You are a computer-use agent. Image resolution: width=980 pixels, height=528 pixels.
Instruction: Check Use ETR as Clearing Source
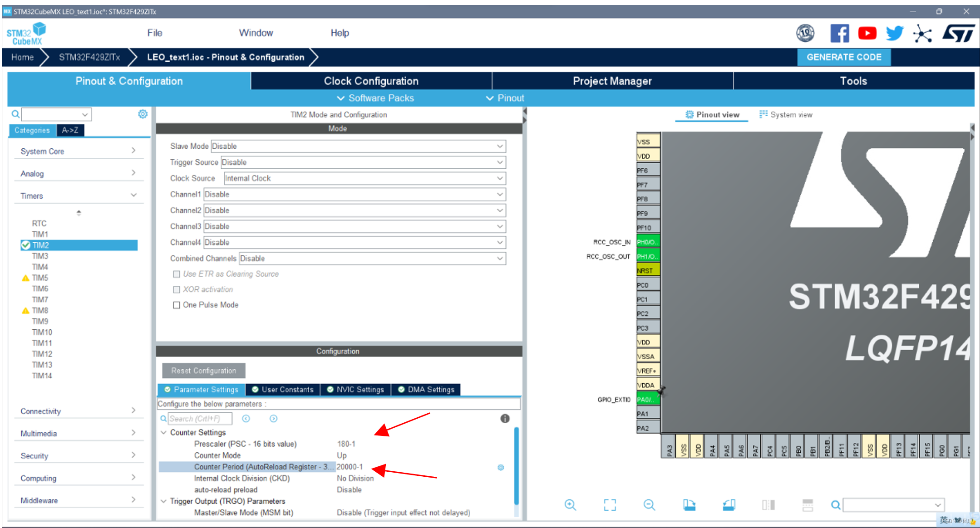pos(177,274)
